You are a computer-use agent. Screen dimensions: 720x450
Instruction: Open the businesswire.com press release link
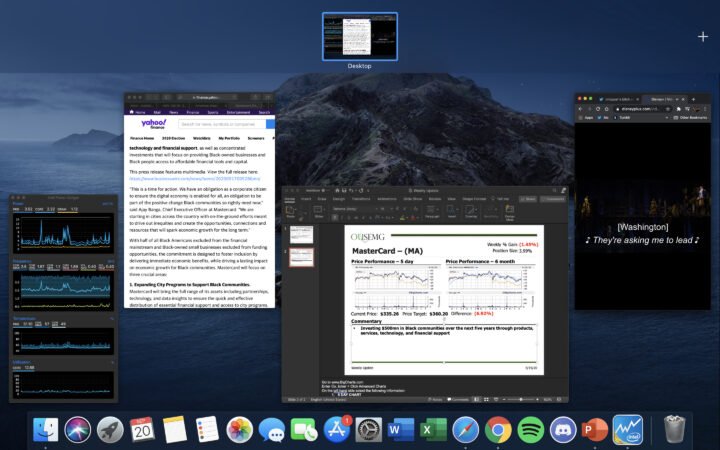[x=194, y=179]
